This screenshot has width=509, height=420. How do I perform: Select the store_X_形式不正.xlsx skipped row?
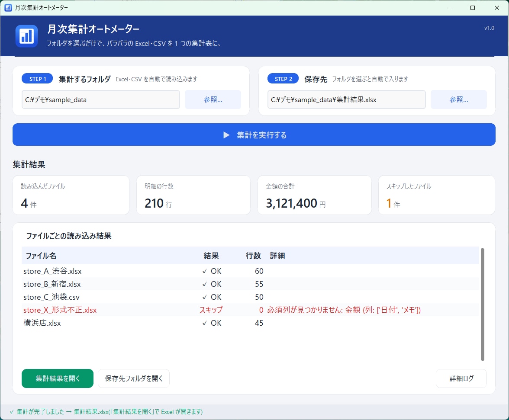[250, 310]
